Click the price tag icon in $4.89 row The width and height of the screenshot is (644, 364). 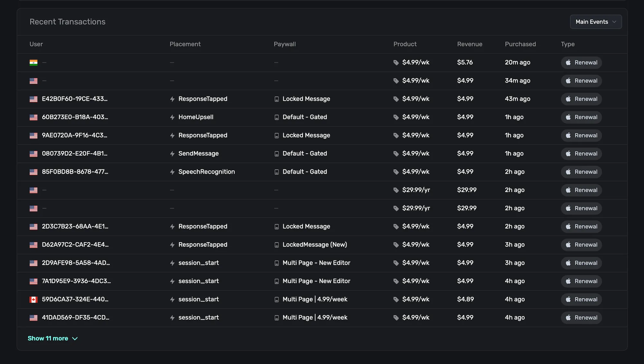[396, 300]
